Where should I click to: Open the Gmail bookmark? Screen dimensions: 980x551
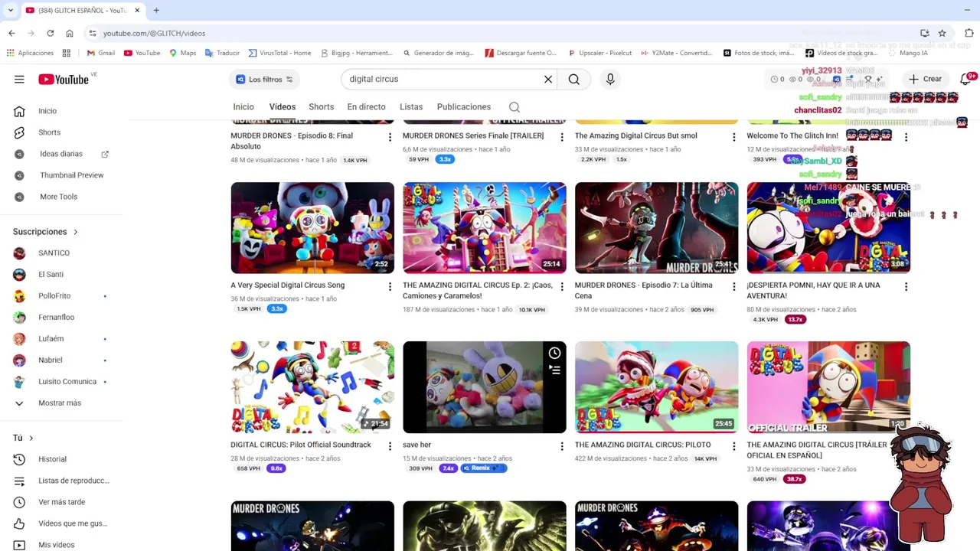click(x=101, y=53)
